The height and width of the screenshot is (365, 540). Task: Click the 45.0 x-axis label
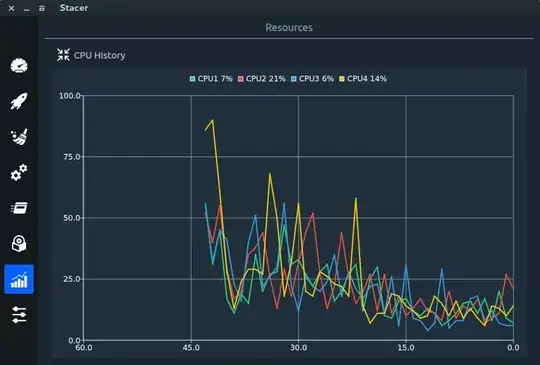click(x=191, y=347)
